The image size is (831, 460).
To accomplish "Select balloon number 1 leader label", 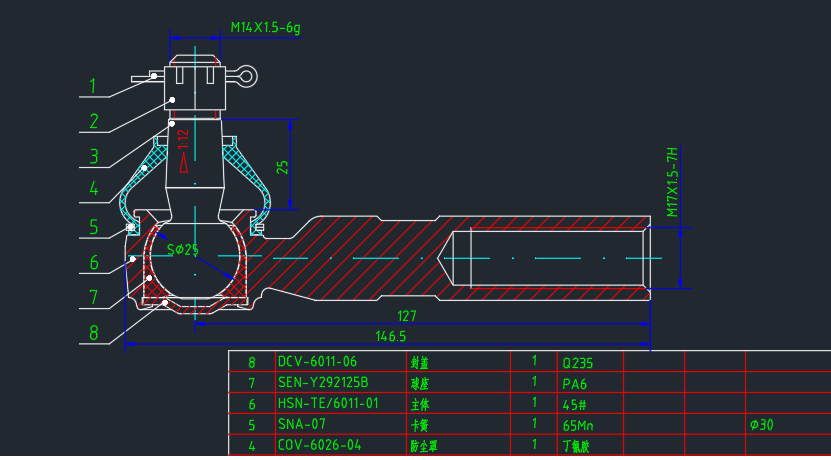I will pos(93,86).
